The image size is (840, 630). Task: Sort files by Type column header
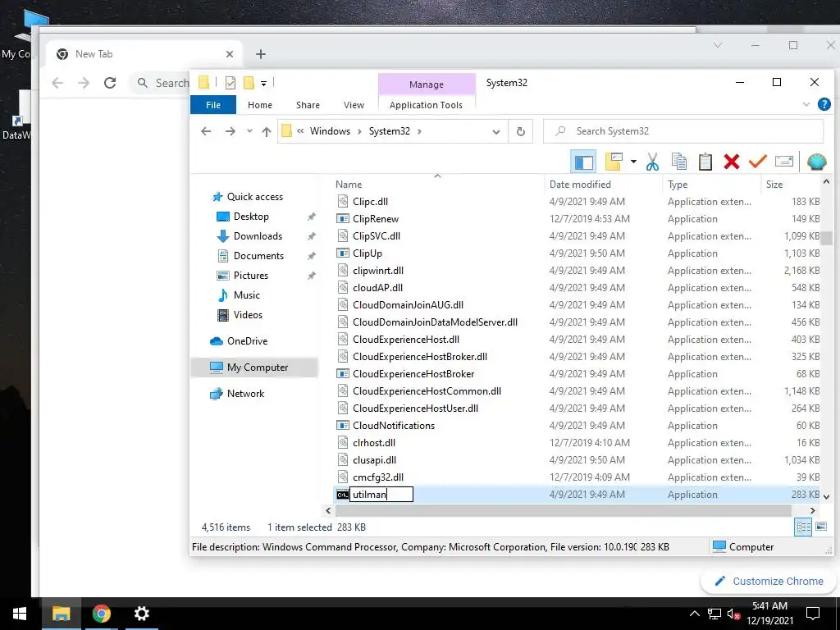point(678,185)
